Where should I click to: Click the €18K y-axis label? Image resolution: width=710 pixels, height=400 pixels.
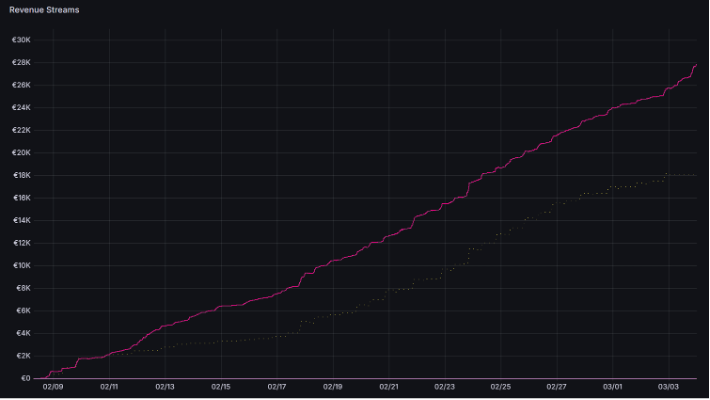(x=22, y=175)
